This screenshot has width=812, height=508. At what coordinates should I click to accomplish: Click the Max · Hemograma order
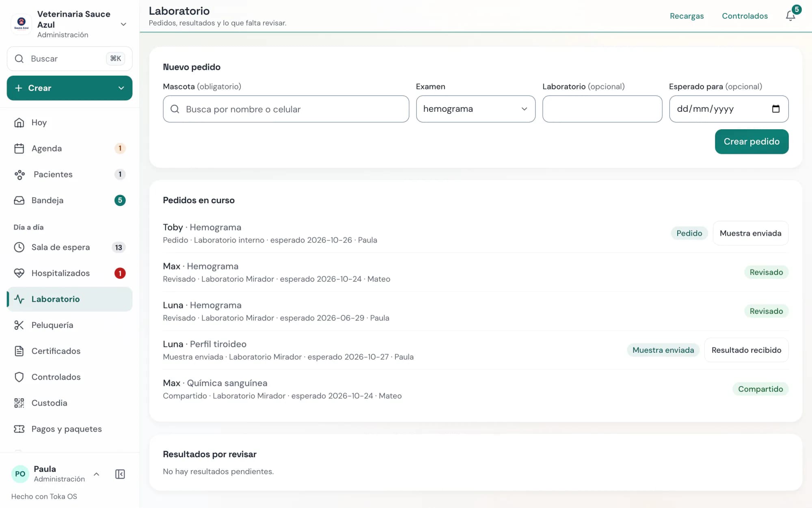coord(475,272)
